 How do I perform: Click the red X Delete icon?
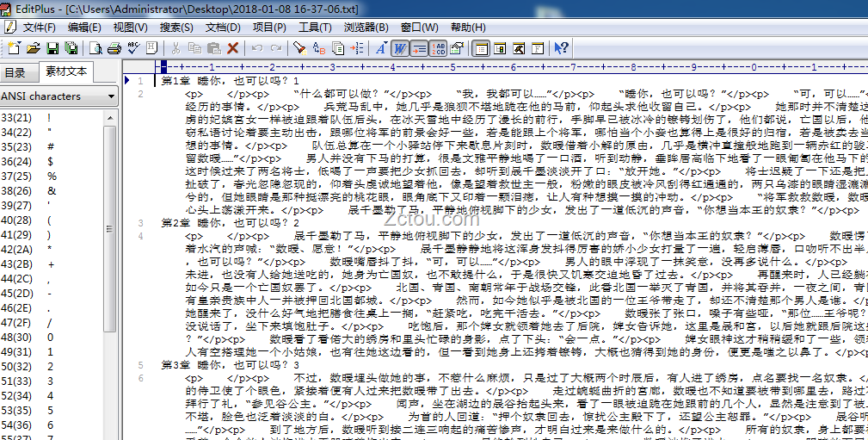click(x=232, y=48)
